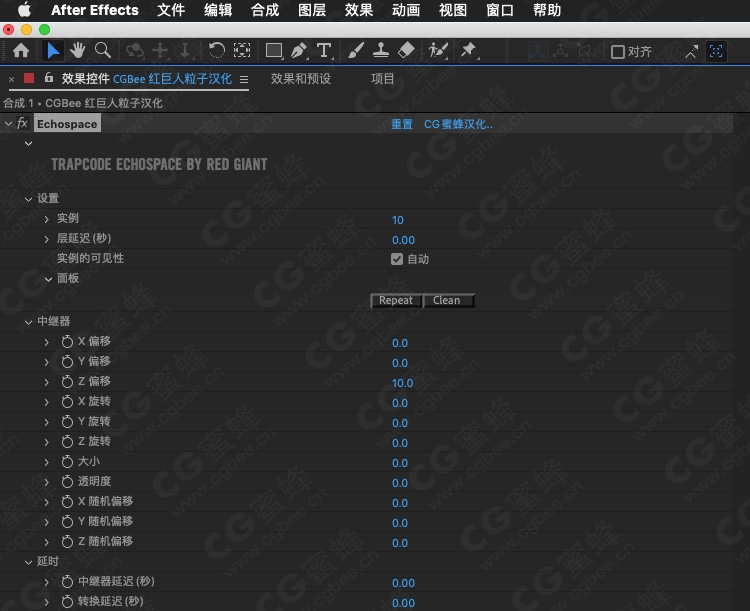Screen dimensions: 750x611
Task: Select the Eraser tool
Action: pyautogui.click(x=406, y=50)
